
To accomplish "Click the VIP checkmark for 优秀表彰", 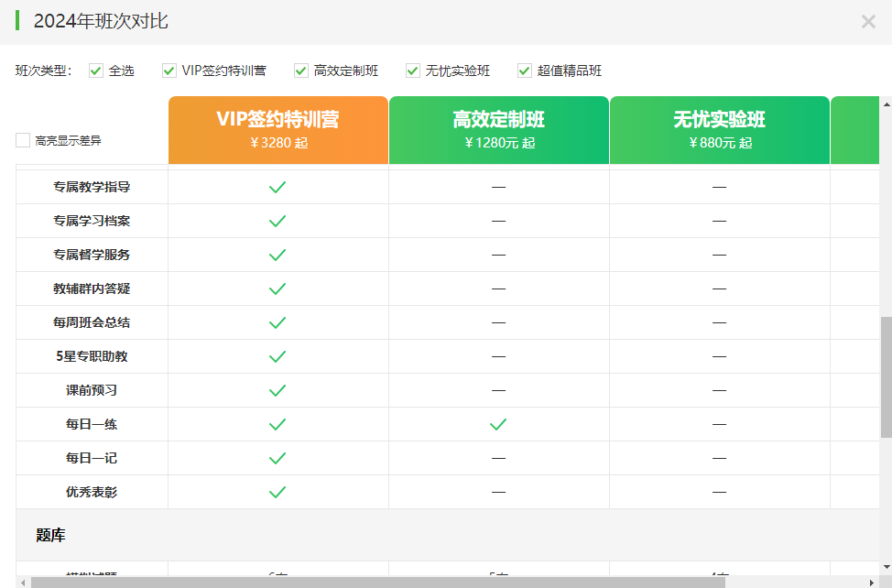I will pyautogui.click(x=277, y=492).
